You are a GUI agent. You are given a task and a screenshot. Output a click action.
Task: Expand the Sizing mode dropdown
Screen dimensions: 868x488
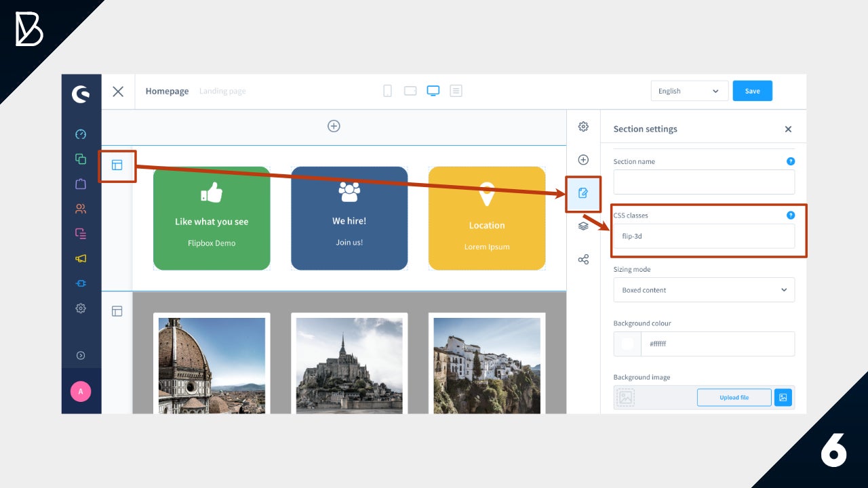point(704,290)
